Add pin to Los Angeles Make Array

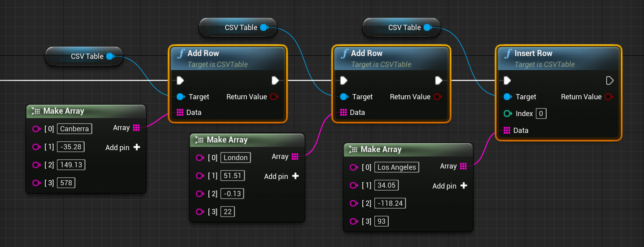(464, 186)
